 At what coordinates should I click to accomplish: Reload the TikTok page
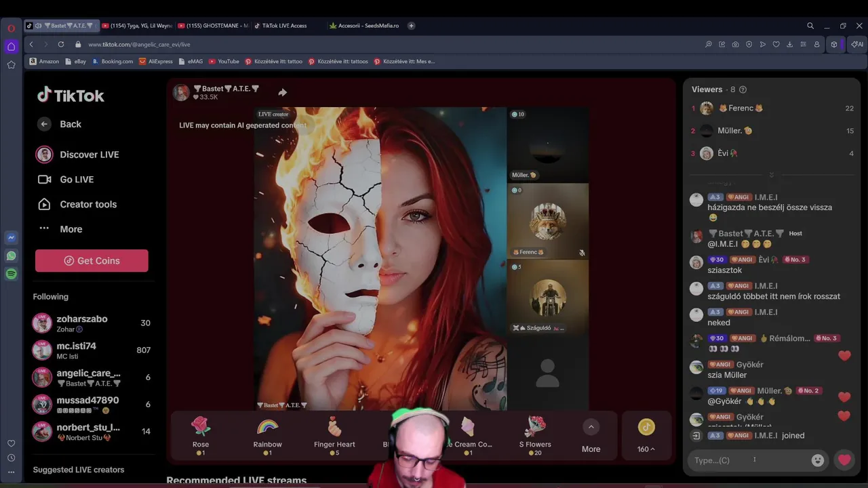(x=61, y=44)
